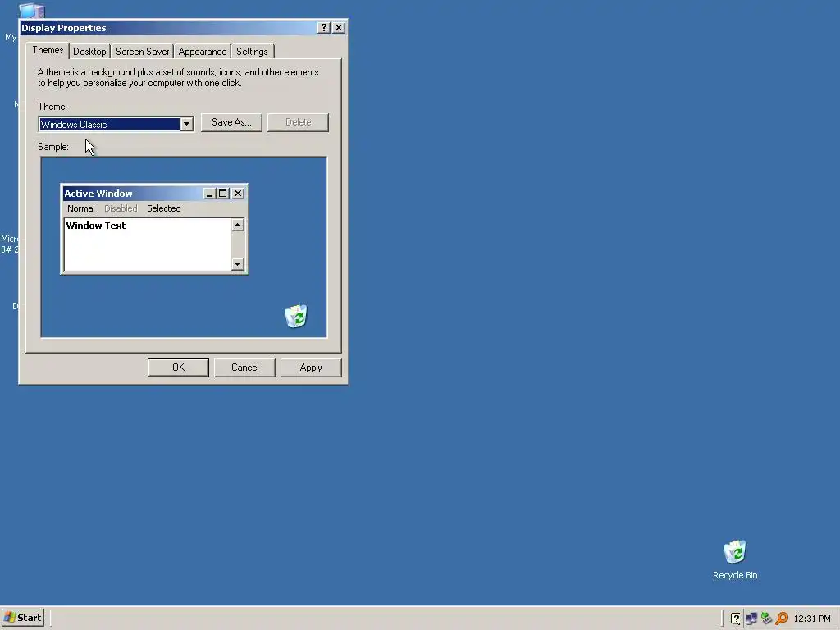Click the partially hidden My Computer icon
The height and width of the screenshot is (630, 840).
[32, 11]
